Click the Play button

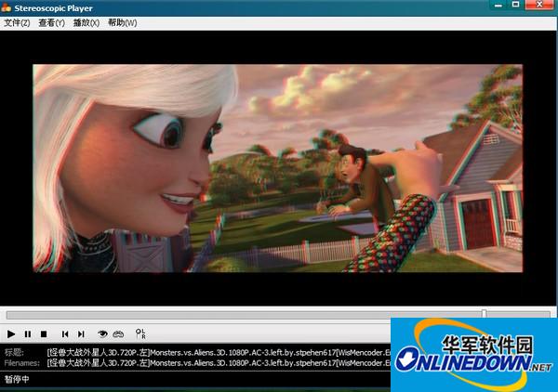[11, 333]
